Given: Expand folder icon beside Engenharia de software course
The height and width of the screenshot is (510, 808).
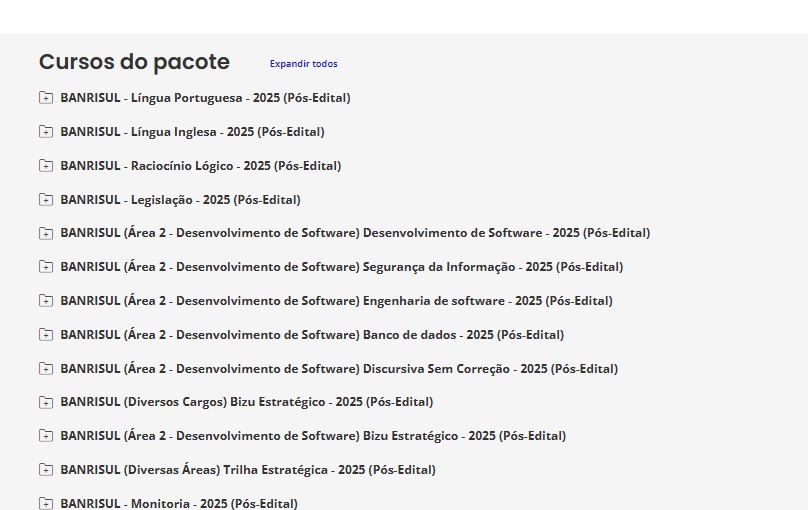Looking at the screenshot, I should pyautogui.click(x=46, y=300).
